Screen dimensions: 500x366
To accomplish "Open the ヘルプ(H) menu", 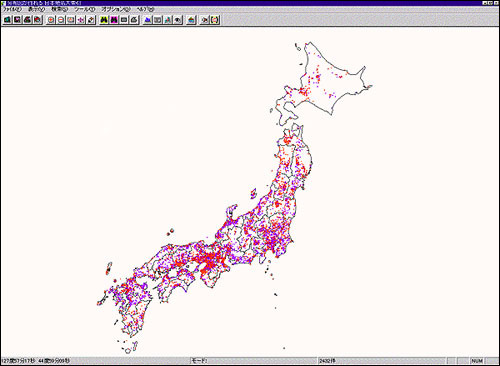I will click(x=145, y=9).
